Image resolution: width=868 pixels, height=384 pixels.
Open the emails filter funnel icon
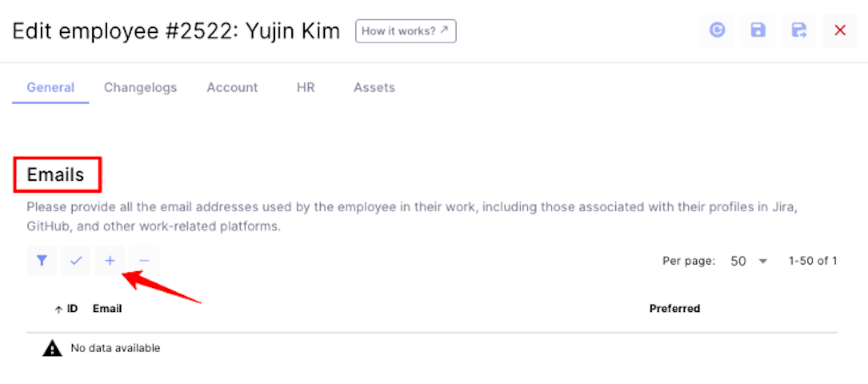42,261
